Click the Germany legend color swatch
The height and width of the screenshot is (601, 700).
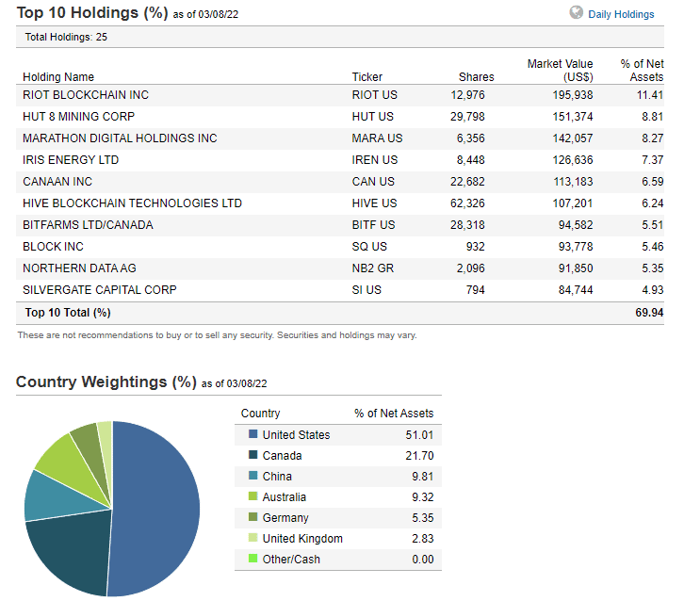[253, 516]
